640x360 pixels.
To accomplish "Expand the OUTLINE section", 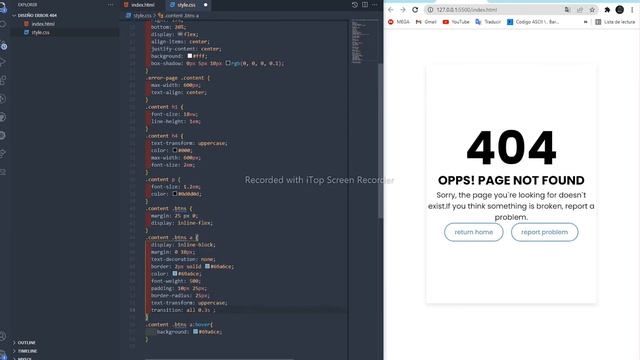I will [x=26, y=343].
